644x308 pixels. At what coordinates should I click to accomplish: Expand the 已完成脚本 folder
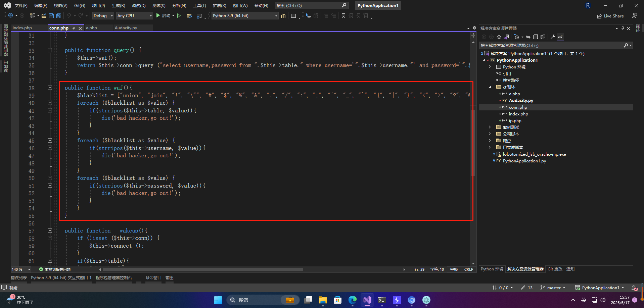coord(490,147)
